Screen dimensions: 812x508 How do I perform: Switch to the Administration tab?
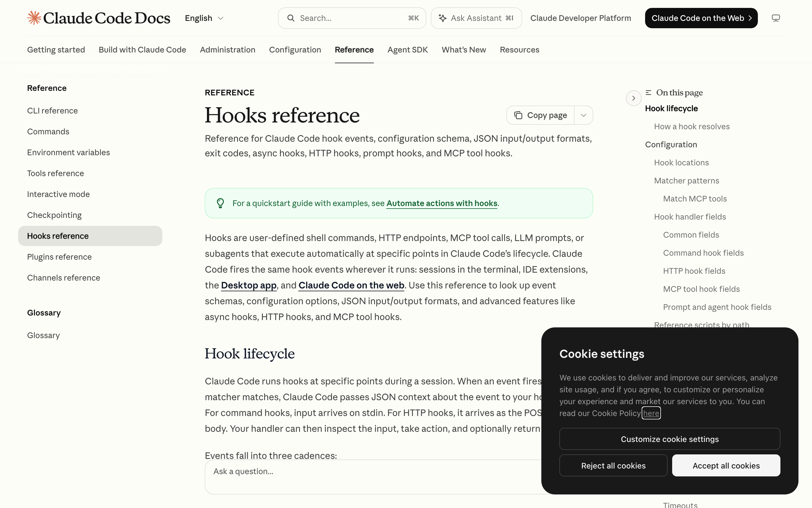(x=228, y=50)
